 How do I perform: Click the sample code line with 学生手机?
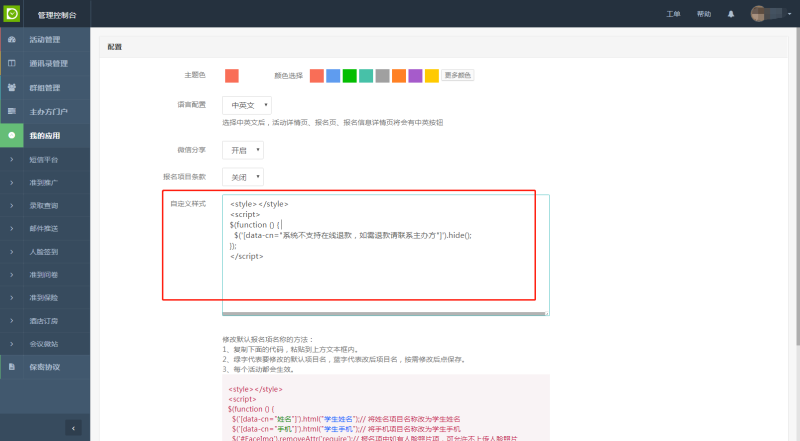click(346, 429)
